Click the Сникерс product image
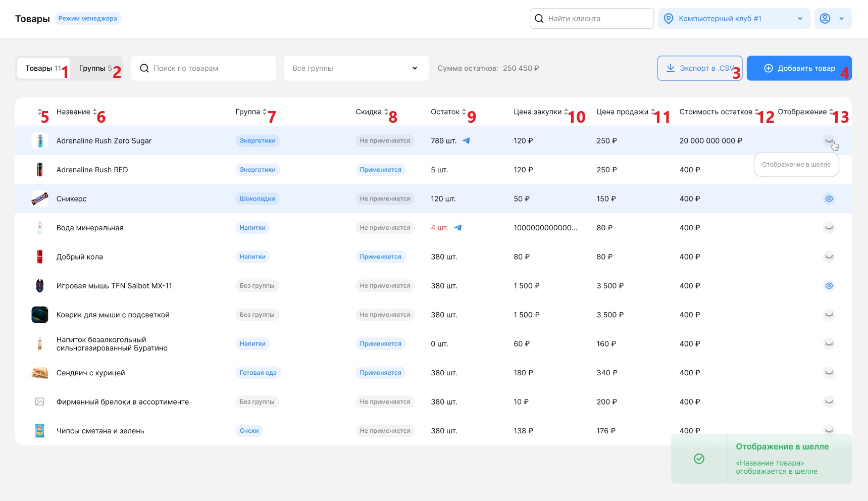868x501 pixels. 40,199
